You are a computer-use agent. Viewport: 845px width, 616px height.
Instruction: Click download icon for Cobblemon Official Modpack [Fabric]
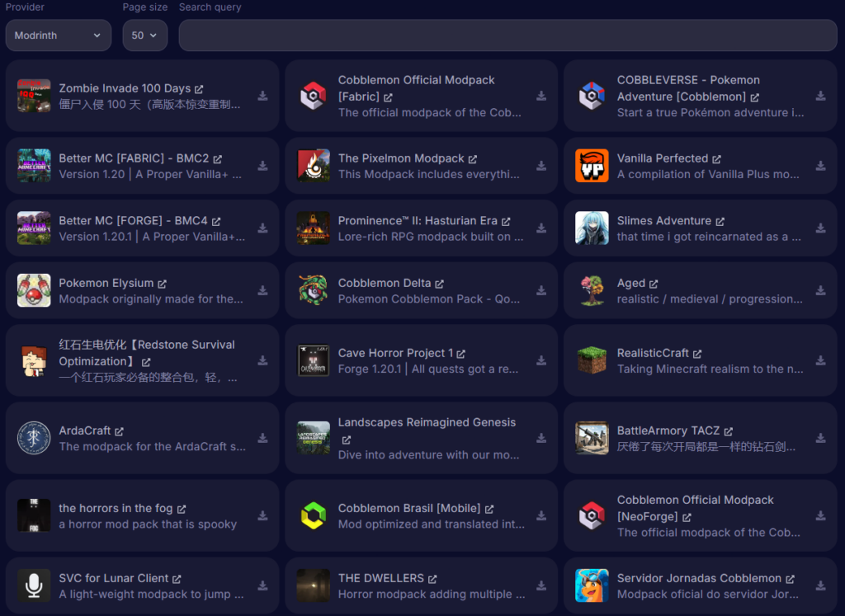click(541, 96)
